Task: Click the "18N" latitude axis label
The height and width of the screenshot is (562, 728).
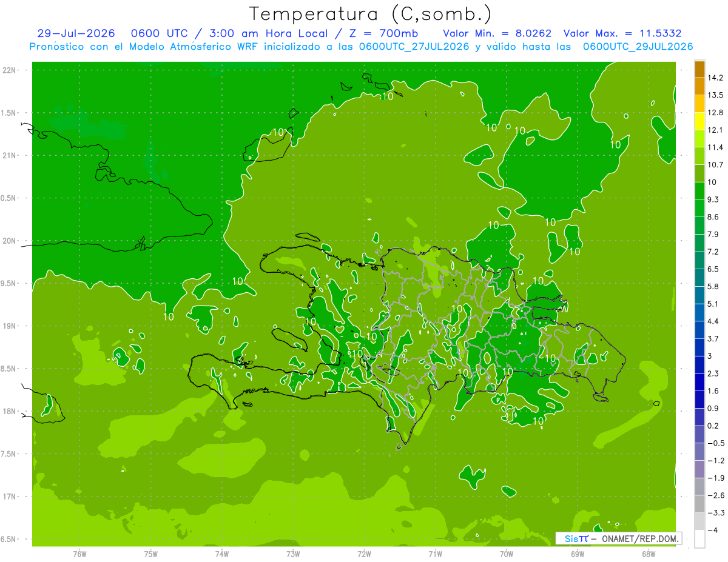Action: [10, 412]
